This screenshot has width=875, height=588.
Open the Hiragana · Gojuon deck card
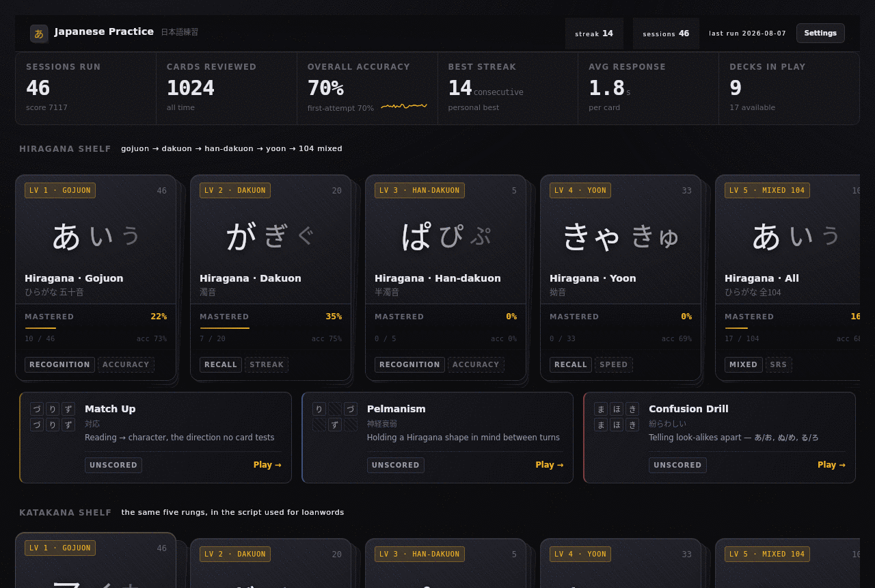[96, 278]
